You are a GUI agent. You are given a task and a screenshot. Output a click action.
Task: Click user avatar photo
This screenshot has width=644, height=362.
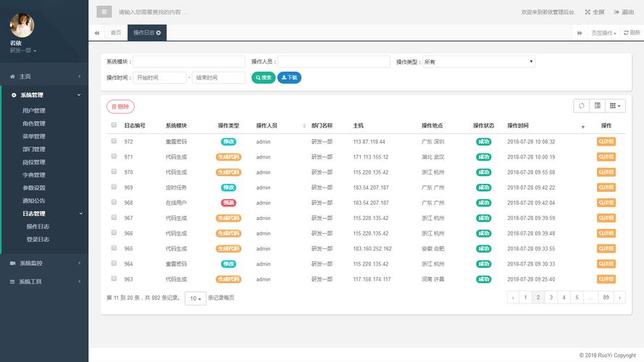point(22,25)
